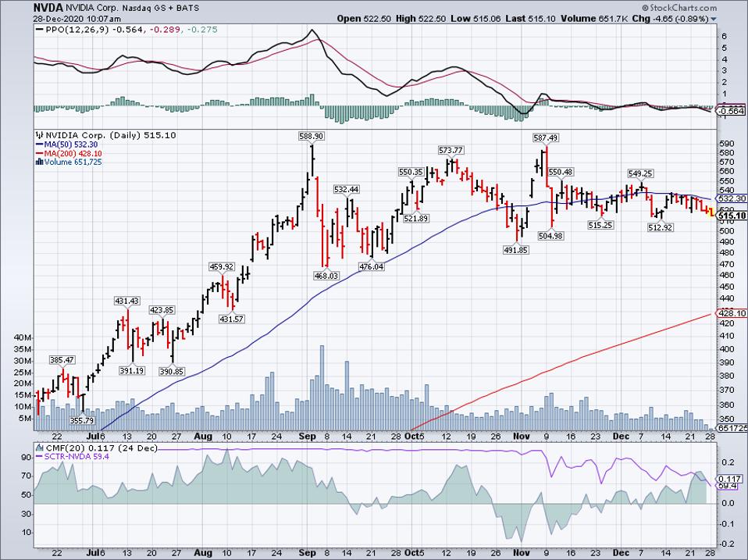Click the SCTR-NVDA 59.4 label
Screen dimensions: 748x560
77,457
